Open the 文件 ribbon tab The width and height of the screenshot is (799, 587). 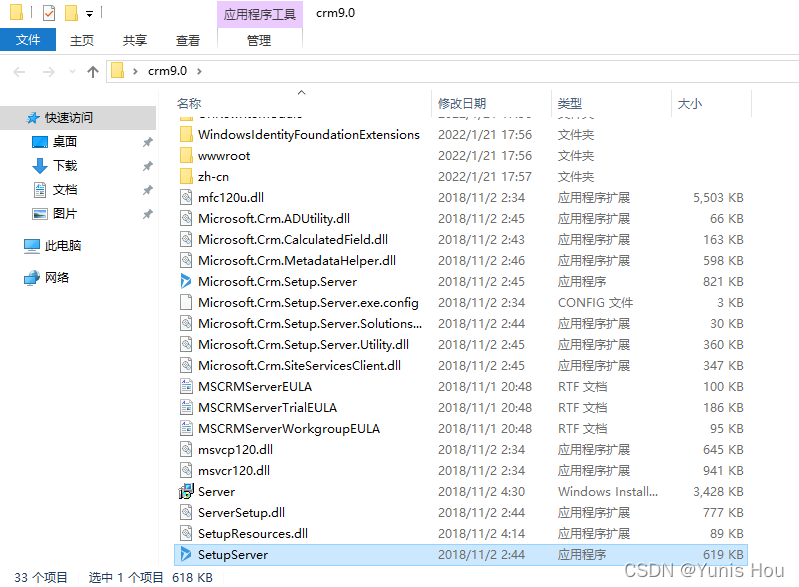pyautogui.click(x=28, y=40)
